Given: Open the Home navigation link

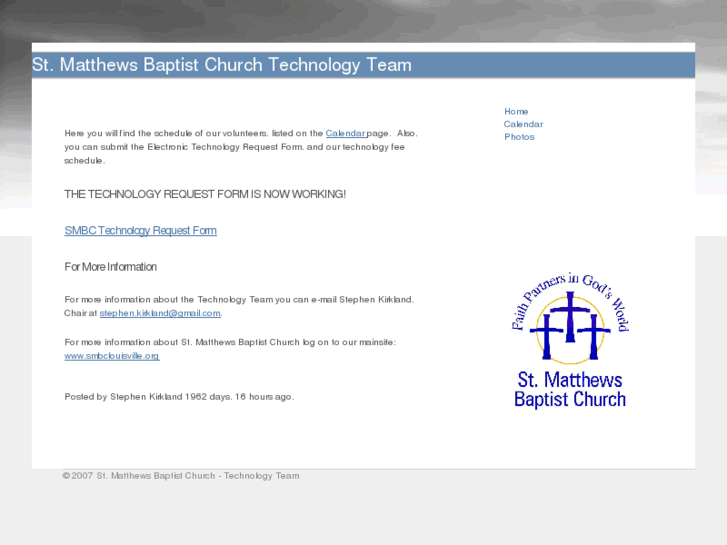Looking at the screenshot, I should point(516,112).
